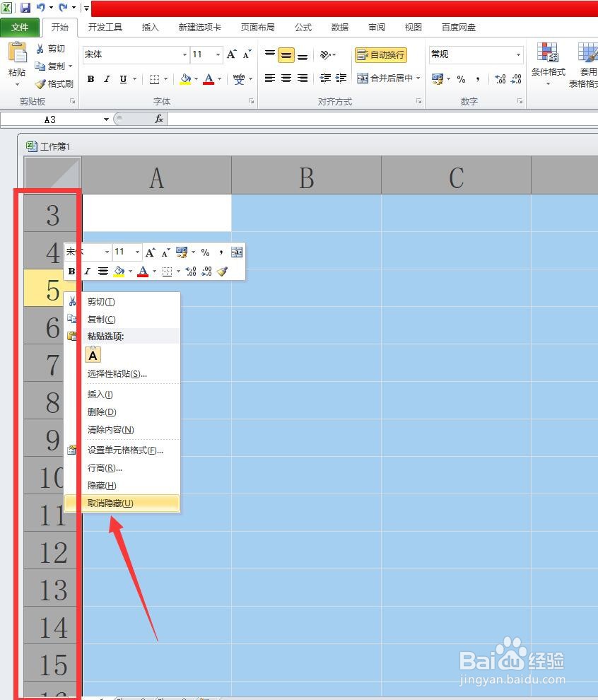Click the Save icon in quick access toolbar
The image size is (598, 700).
pos(25,7)
